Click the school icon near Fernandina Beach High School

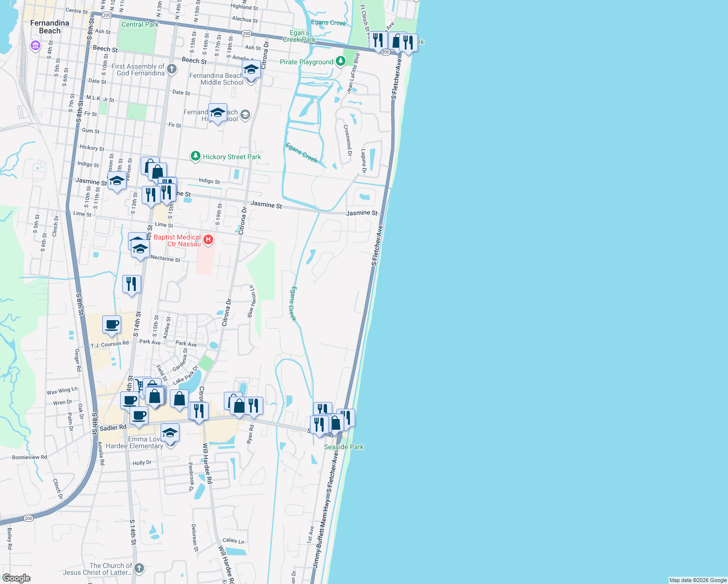tap(218, 114)
